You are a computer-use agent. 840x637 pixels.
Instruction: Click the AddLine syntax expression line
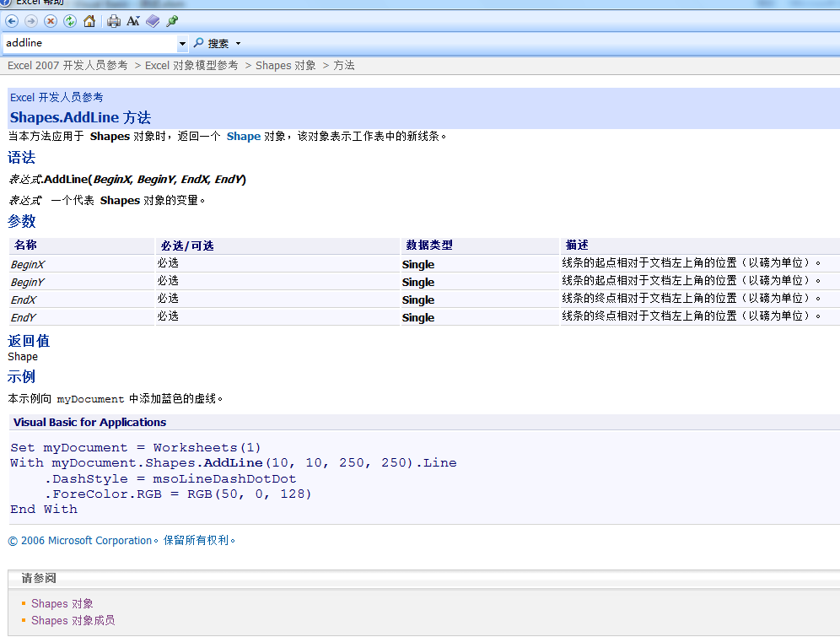tap(127, 180)
